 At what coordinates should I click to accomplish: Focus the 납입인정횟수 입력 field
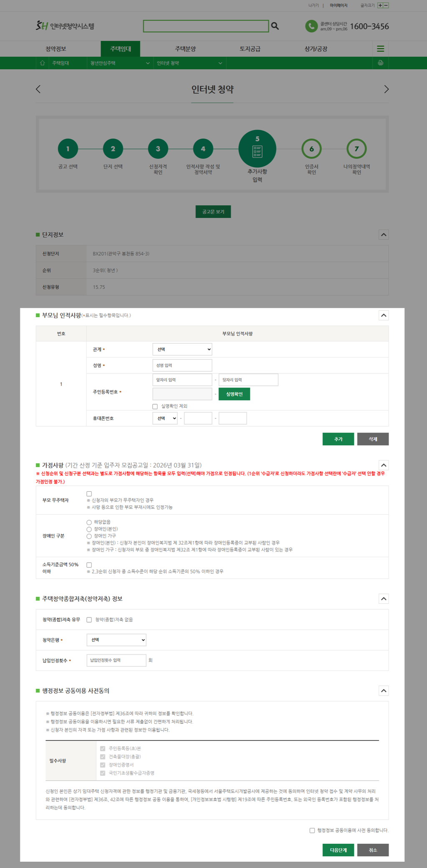(116, 660)
